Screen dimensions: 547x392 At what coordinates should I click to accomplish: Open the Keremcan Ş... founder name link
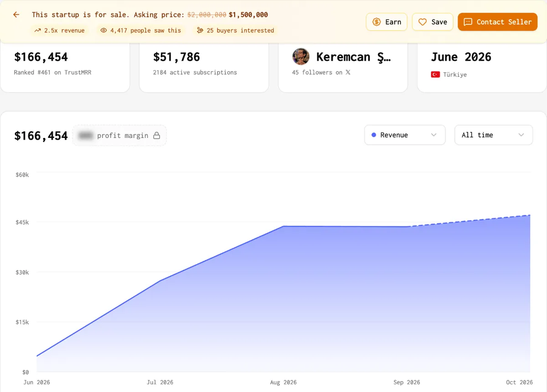353,57
